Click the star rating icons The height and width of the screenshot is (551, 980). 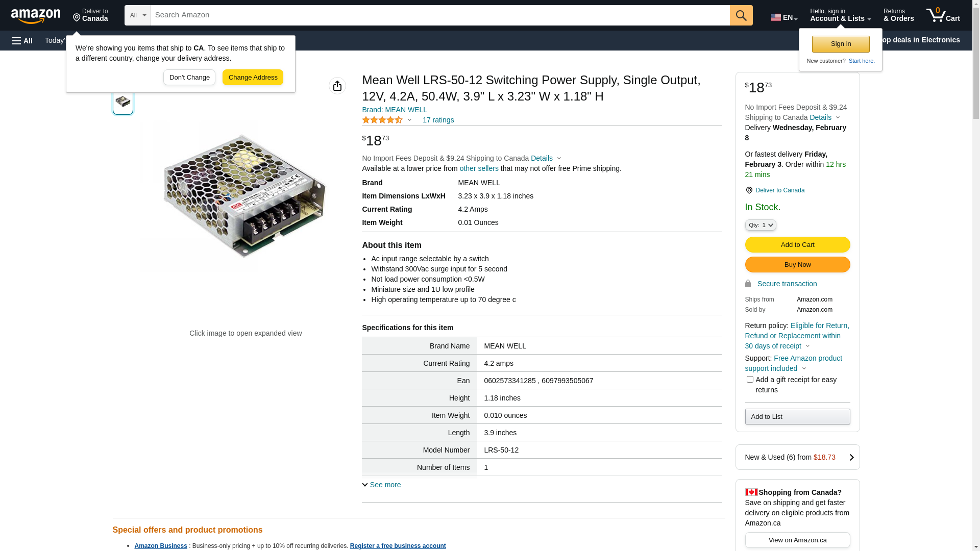(382, 120)
